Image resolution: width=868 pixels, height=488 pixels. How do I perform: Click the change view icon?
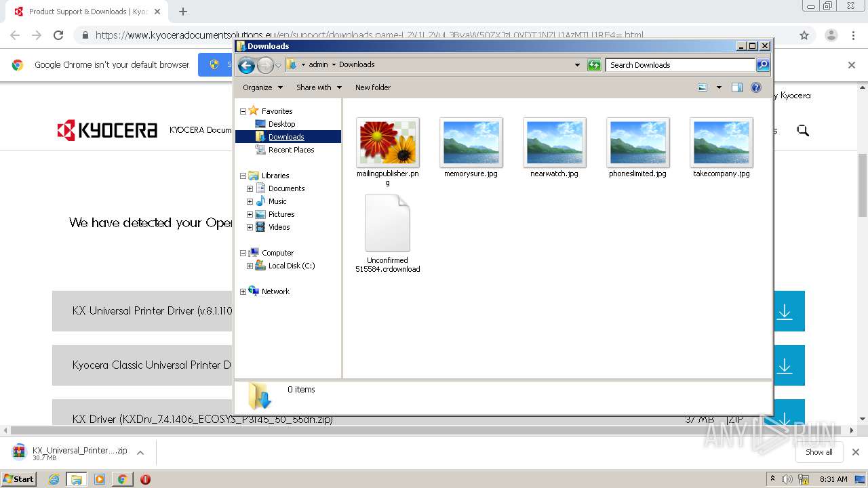[x=703, y=87]
